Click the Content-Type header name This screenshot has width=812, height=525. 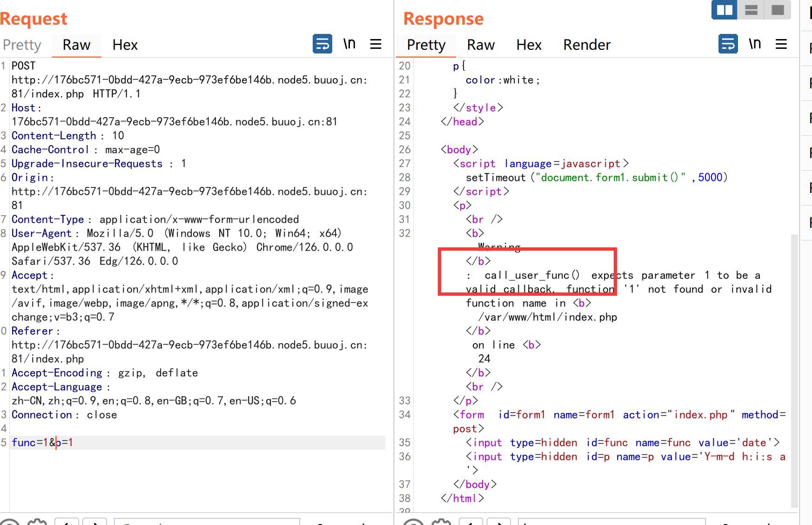point(48,219)
